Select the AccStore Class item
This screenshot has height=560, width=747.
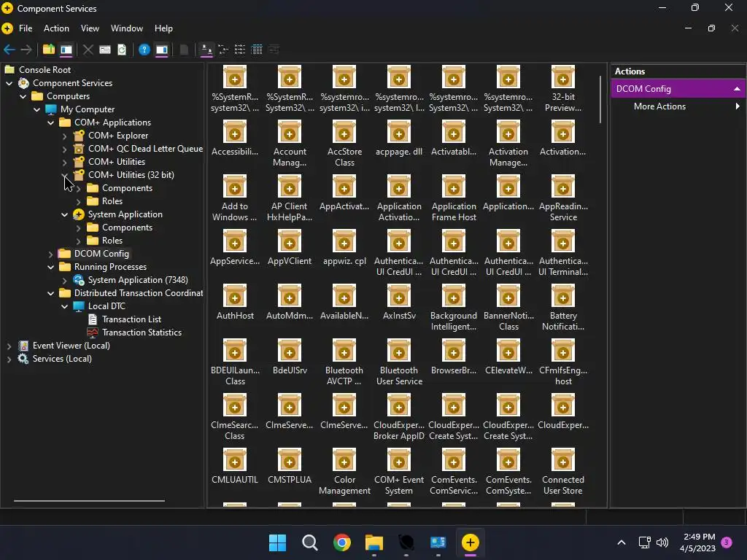(x=344, y=144)
